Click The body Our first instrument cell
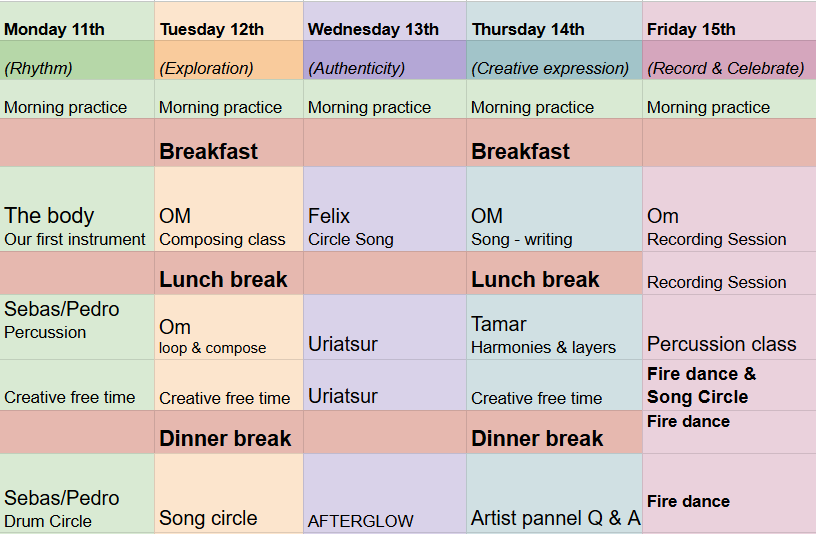Viewport: 816px width, 534px height. pos(77,210)
